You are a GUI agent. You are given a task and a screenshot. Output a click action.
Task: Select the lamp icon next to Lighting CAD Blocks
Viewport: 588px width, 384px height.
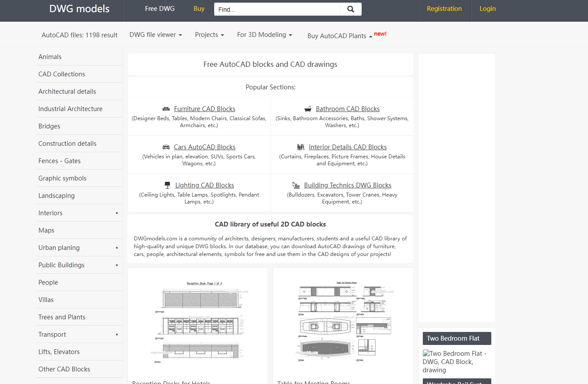coord(167,184)
